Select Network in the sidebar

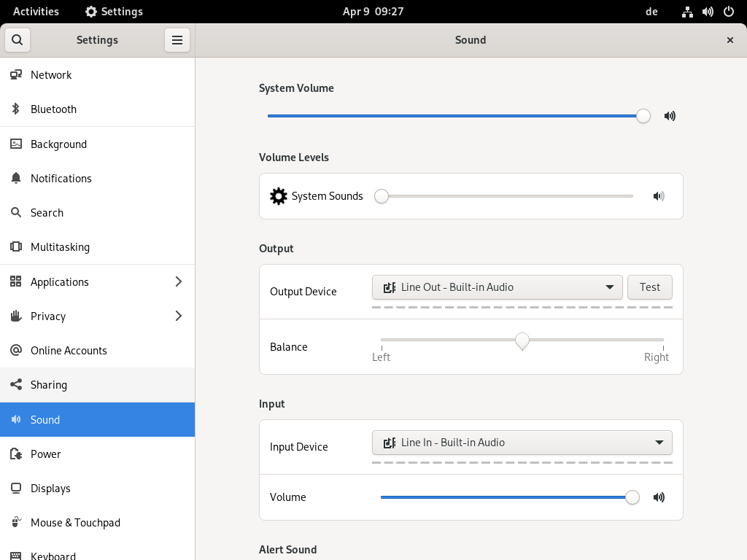(x=51, y=75)
